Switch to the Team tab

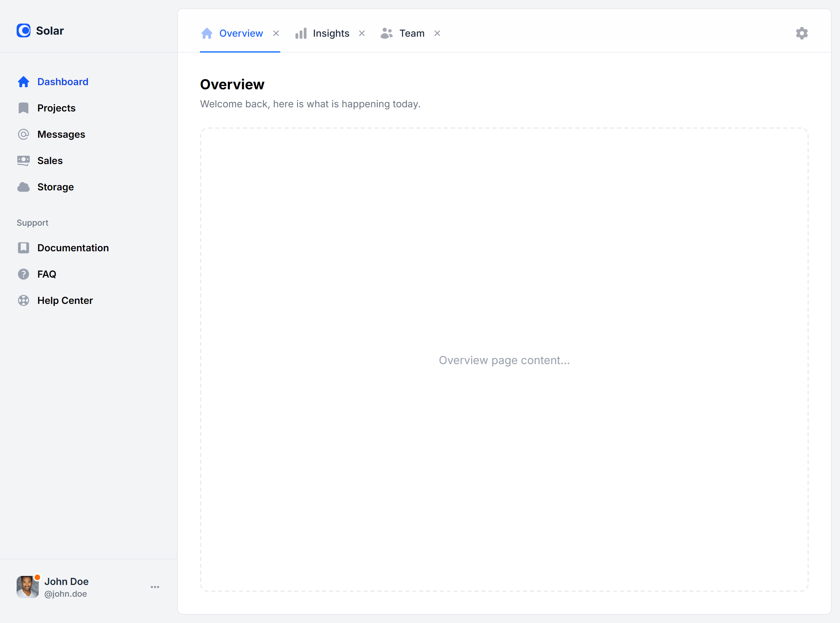click(412, 33)
